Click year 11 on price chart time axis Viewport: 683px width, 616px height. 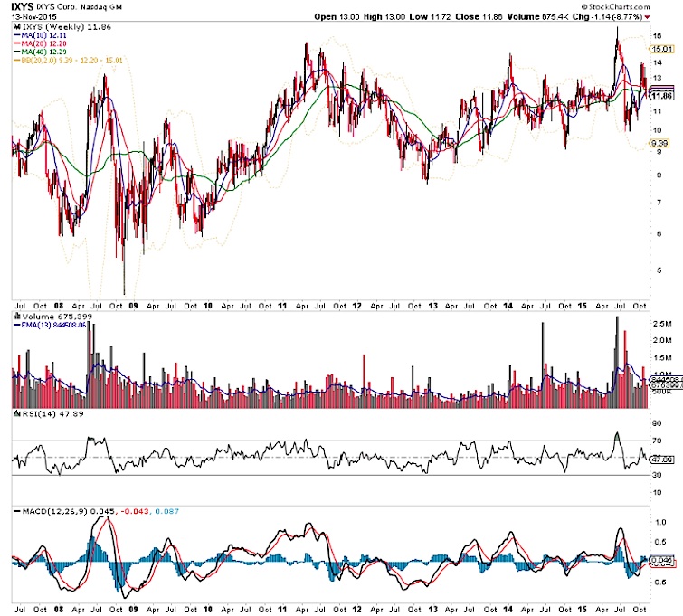click(x=282, y=306)
